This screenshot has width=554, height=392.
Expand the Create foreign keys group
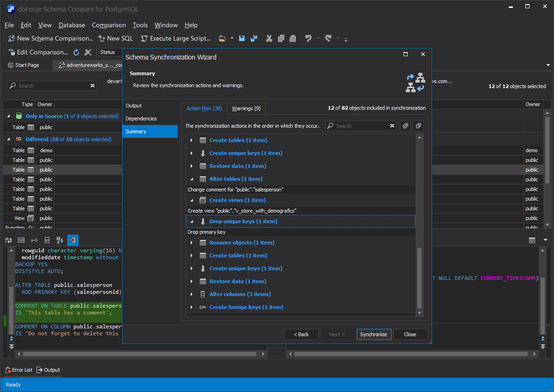click(192, 307)
